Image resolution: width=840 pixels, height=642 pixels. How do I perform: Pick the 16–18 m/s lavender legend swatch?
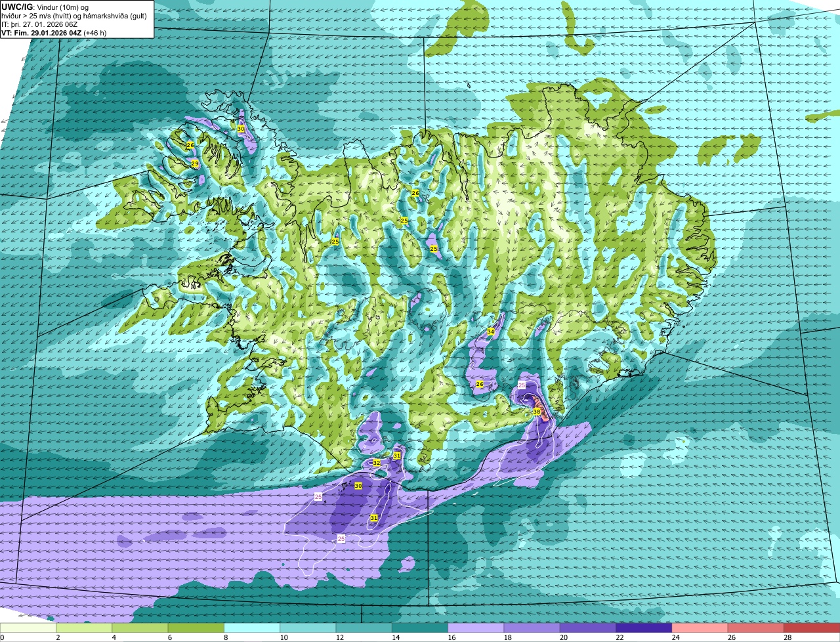tap(476, 628)
